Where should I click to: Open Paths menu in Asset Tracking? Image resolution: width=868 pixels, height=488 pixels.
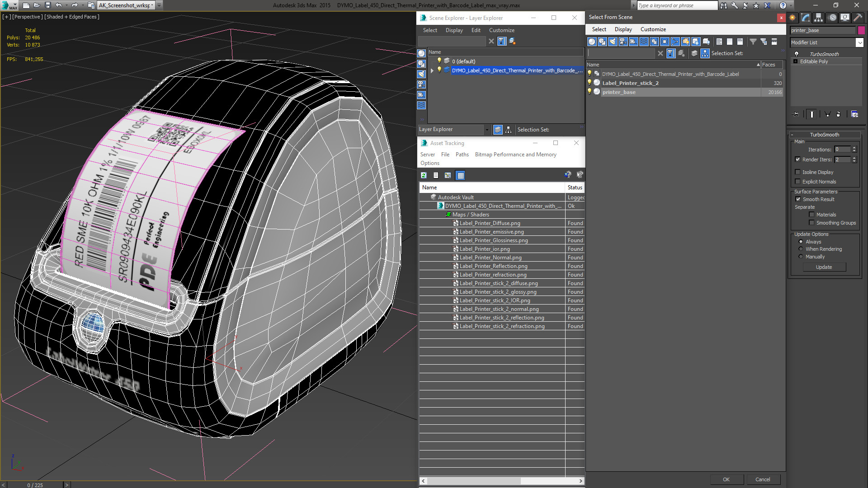pos(462,155)
